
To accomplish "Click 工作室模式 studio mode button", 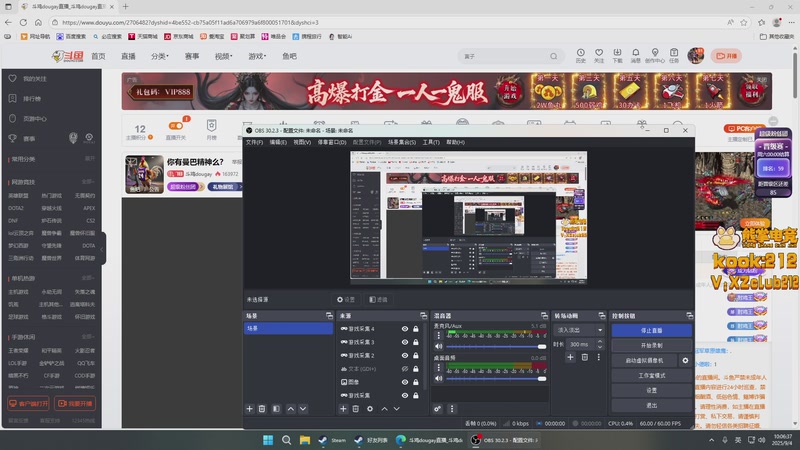I will tap(652, 376).
